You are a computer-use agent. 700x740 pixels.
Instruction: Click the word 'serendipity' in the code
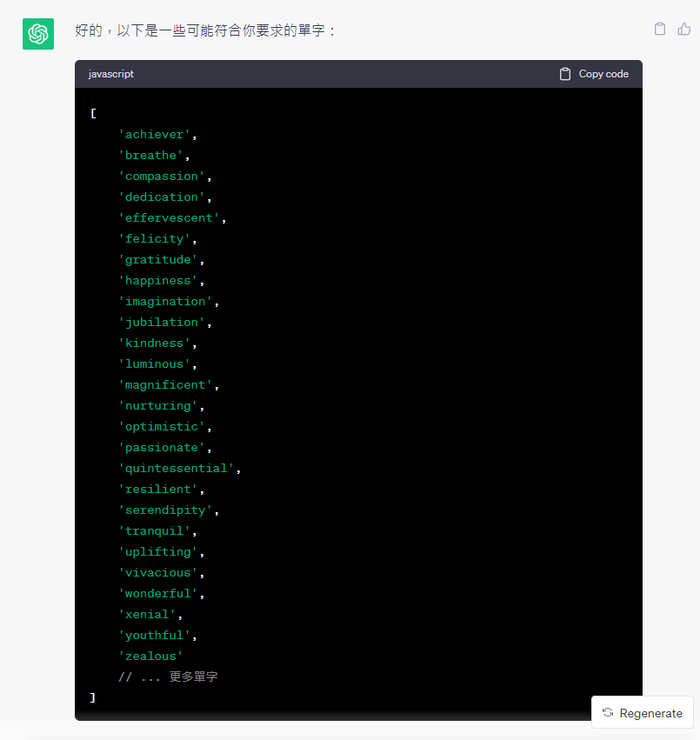point(165,510)
